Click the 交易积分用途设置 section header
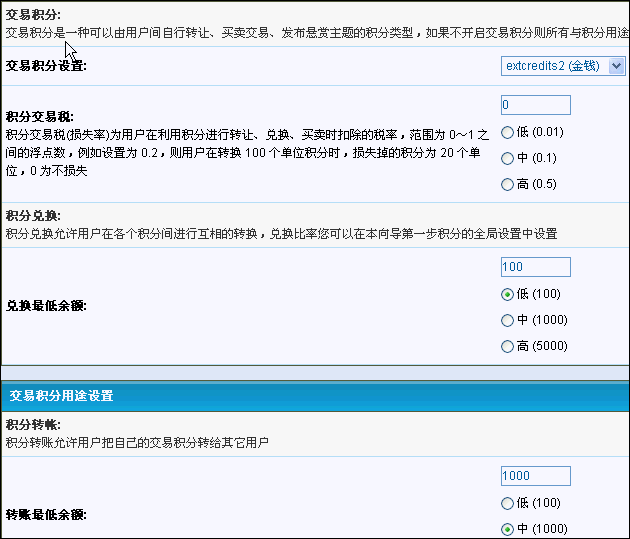The image size is (630, 539). point(61,396)
